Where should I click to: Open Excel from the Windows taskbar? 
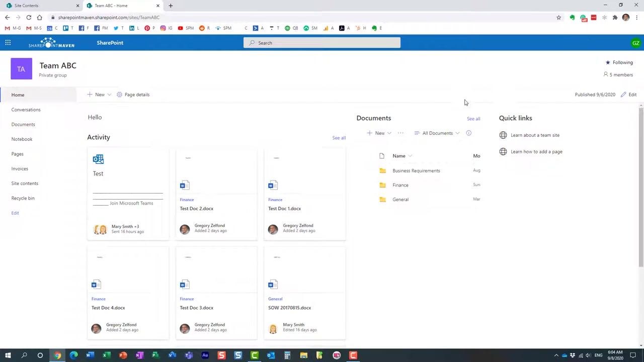click(107, 355)
